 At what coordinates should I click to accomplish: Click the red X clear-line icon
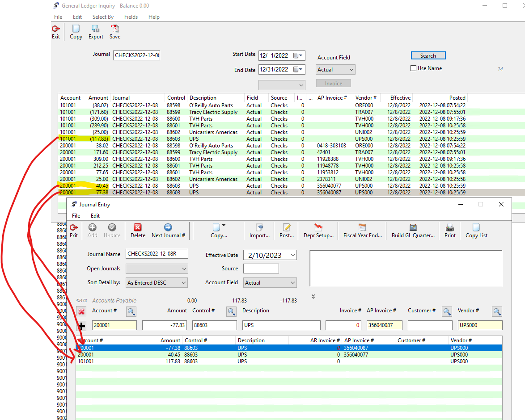[x=81, y=311]
